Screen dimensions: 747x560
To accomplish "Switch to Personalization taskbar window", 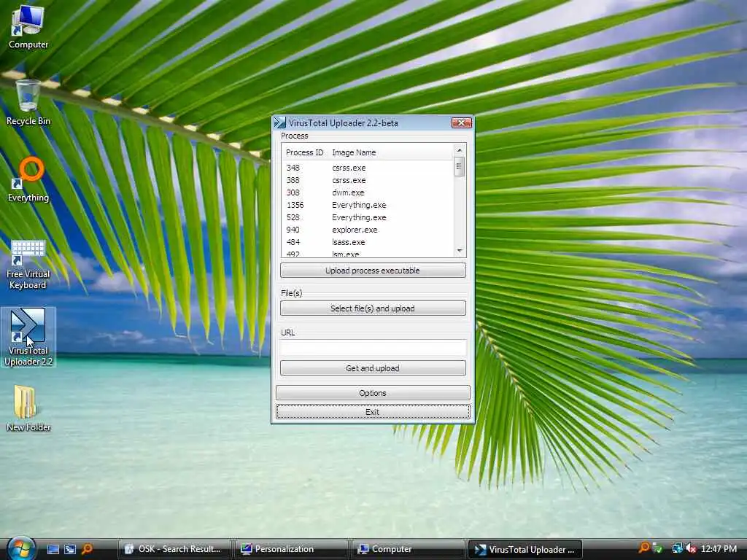I will (292, 549).
